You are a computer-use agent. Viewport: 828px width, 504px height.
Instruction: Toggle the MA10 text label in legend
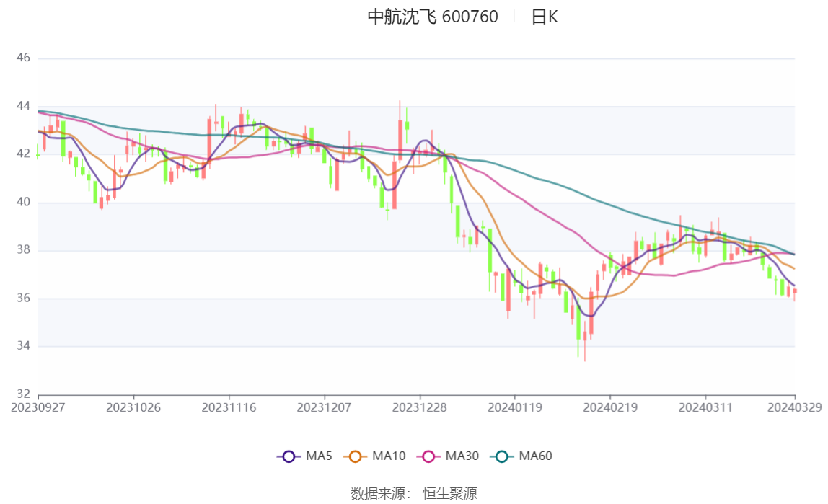click(389, 456)
